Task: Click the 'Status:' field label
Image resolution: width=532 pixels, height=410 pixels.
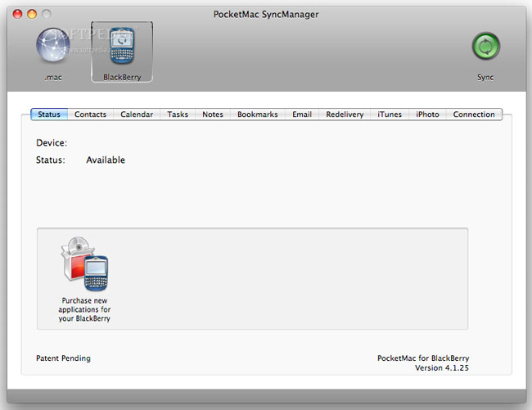Action: [51, 160]
